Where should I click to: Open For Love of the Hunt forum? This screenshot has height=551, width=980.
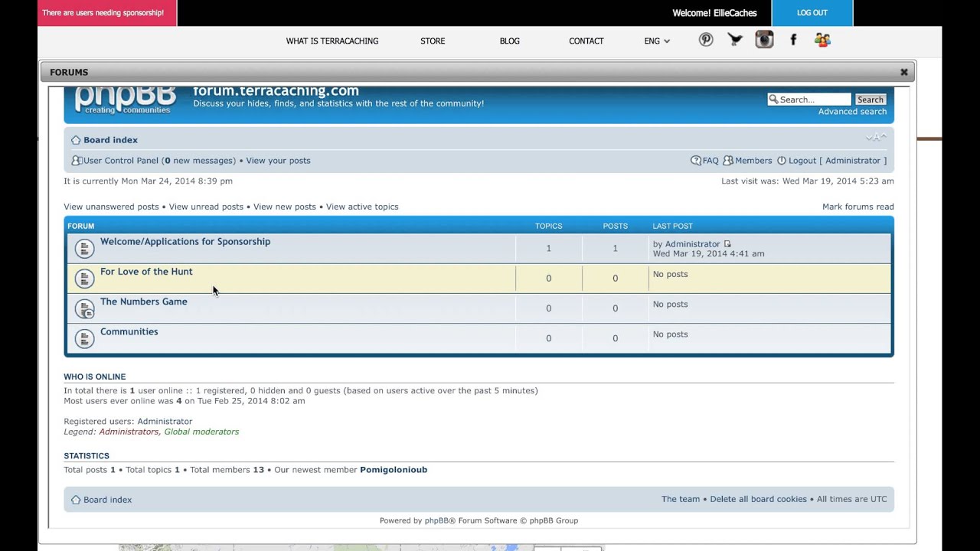click(146, 272)
